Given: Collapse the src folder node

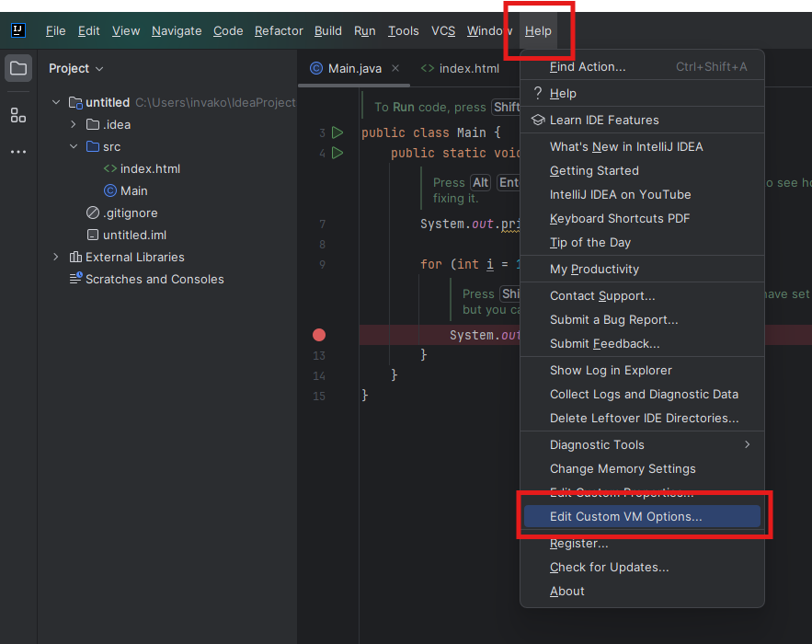Looking at the screenshot, I should pos(73,146).
